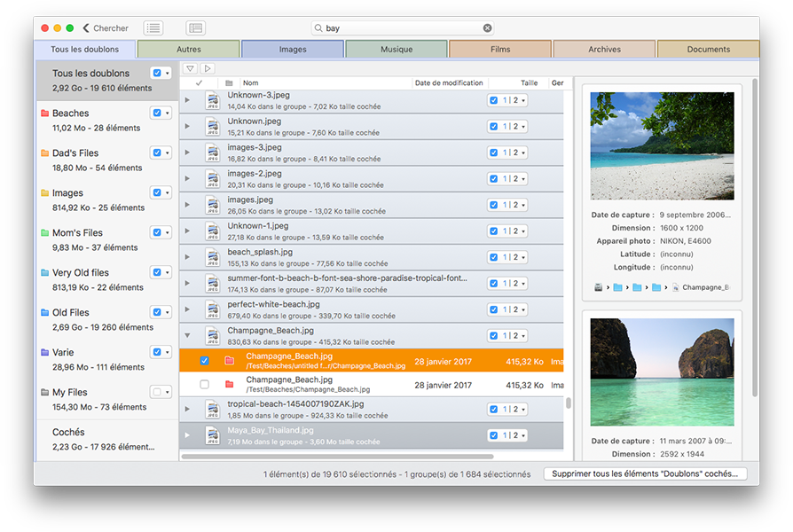
Task: Expand the beach_splash.jpg group
Action: 187,257
